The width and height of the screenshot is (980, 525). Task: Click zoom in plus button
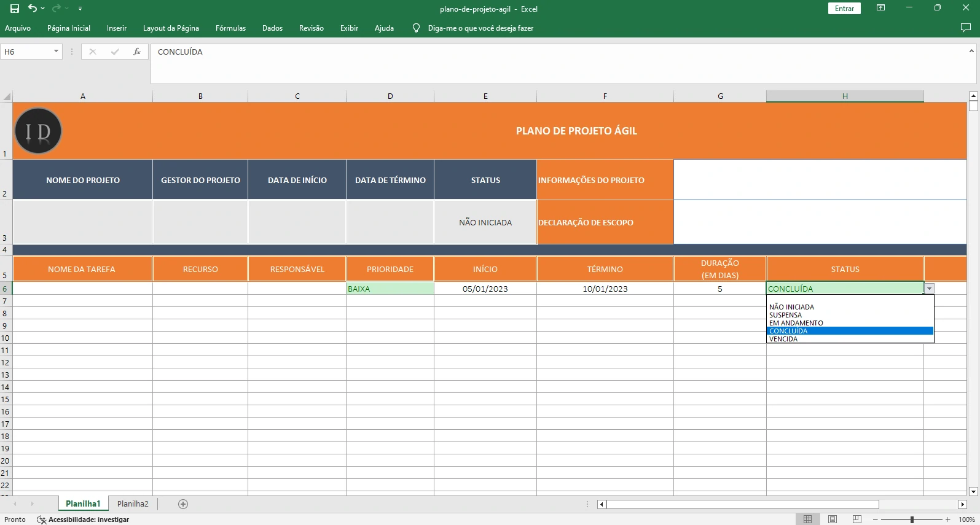(947, 519)
